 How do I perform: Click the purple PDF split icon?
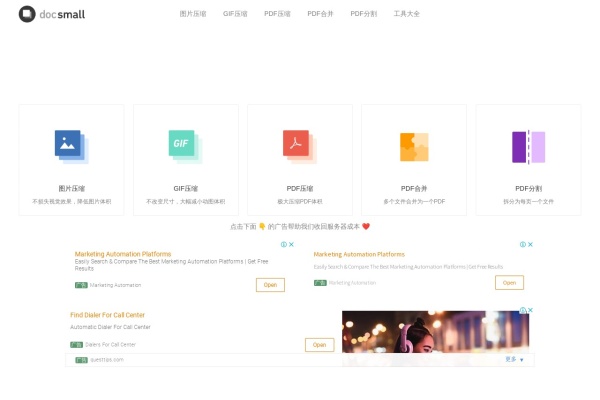coord(528,147)
